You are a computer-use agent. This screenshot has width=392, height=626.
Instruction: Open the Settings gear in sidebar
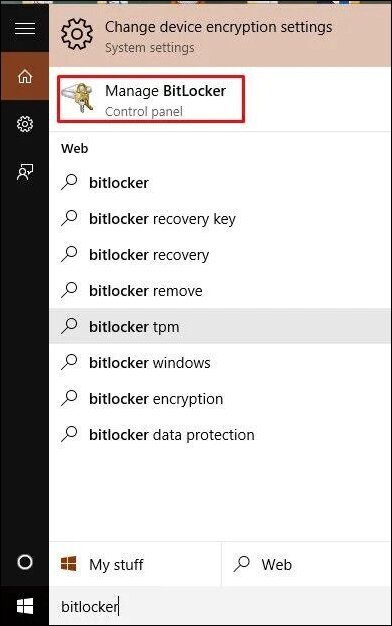[x=25, y=124]
